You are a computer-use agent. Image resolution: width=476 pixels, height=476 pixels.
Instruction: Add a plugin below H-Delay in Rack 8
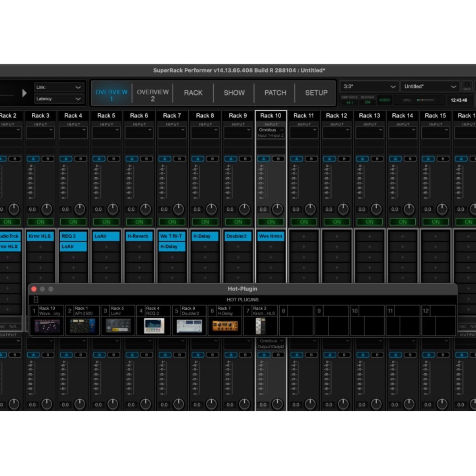tap(205, 247)
